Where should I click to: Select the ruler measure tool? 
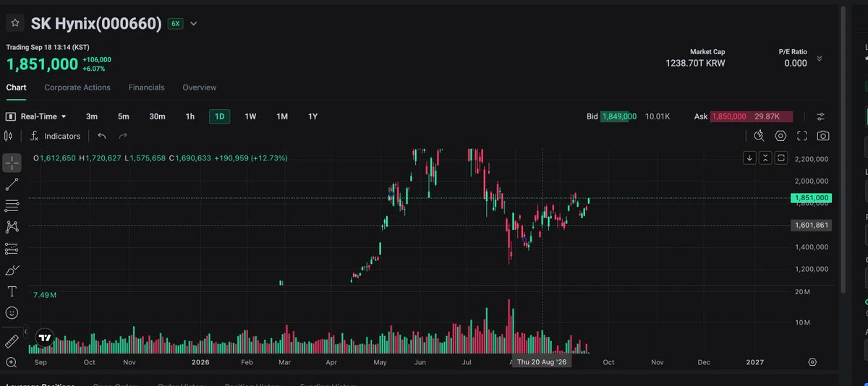click(12, 340)
